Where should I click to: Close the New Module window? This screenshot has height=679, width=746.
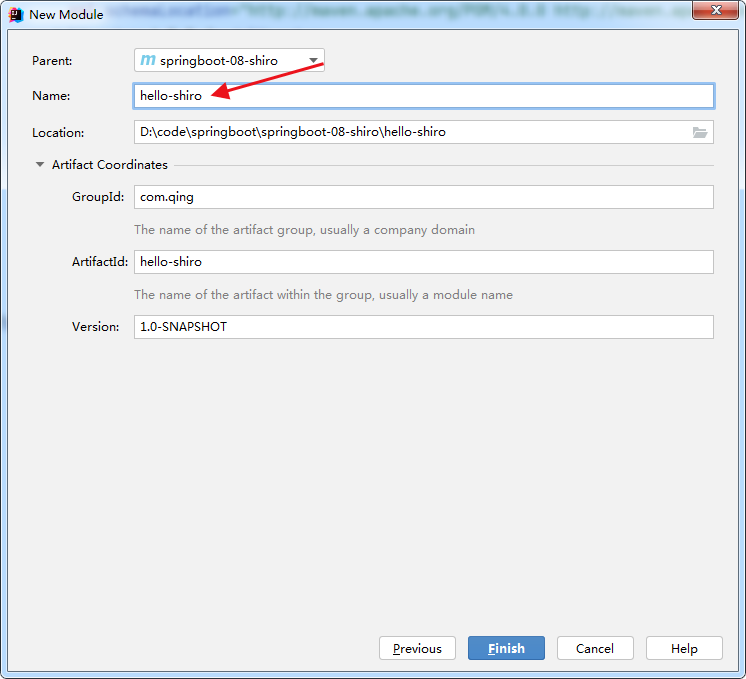pyautogui.click(x=716, y=10)
